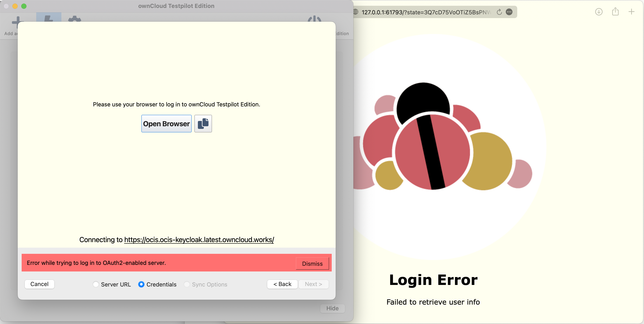Show browser Downloads
The width and height of the screenshot is (644, 324).
point(599,12)
